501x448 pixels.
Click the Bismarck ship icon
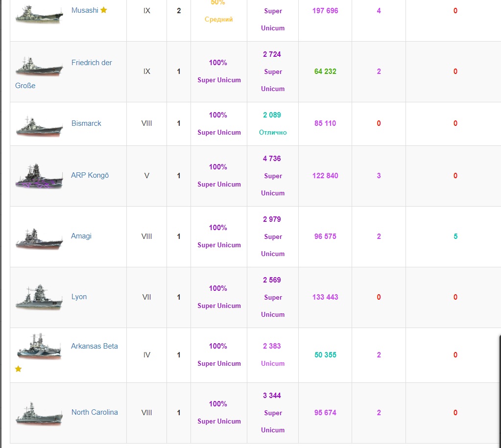coord(39,126)
